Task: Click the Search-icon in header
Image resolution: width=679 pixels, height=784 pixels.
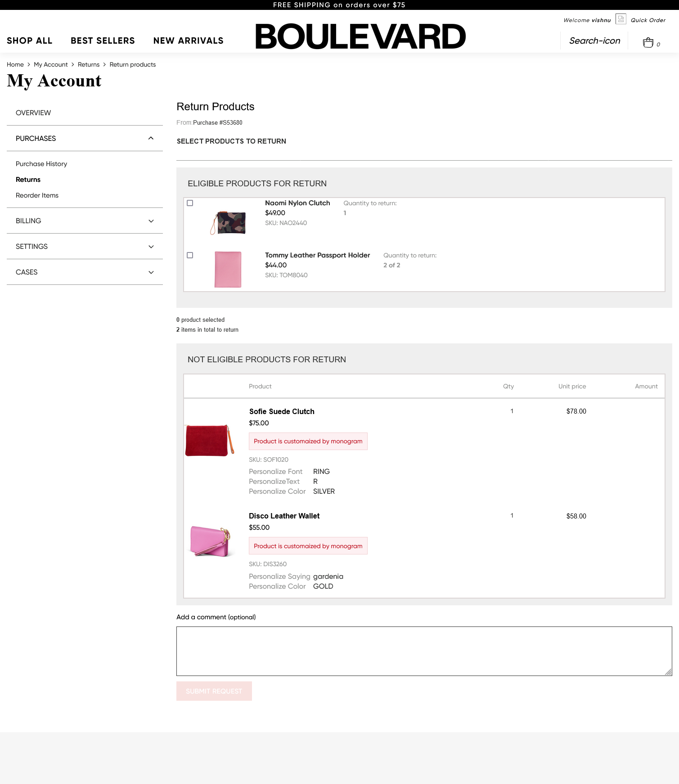Action: 594,41
